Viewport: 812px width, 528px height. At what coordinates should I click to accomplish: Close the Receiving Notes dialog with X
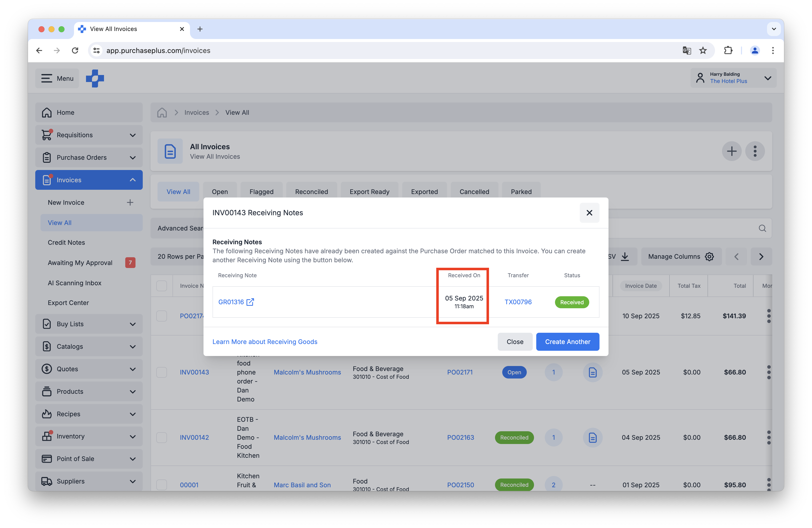point(589,212)
